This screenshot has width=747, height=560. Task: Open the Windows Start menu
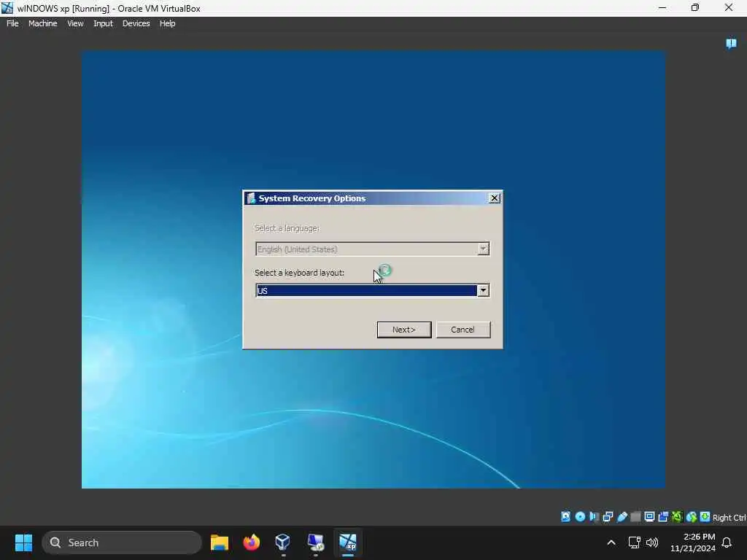[23, 542]
